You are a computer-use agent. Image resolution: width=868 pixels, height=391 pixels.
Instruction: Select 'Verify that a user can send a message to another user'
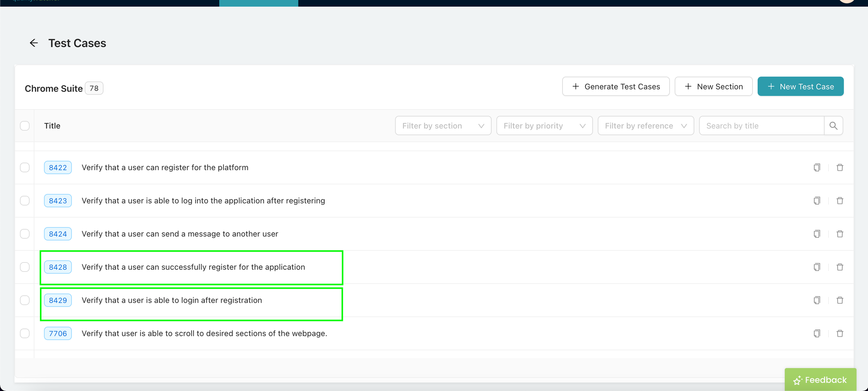[x=180, y=234]
